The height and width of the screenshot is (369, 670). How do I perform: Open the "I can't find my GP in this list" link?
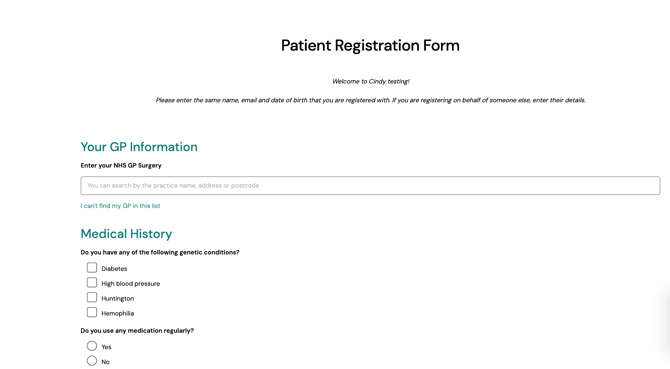[120, 206]
